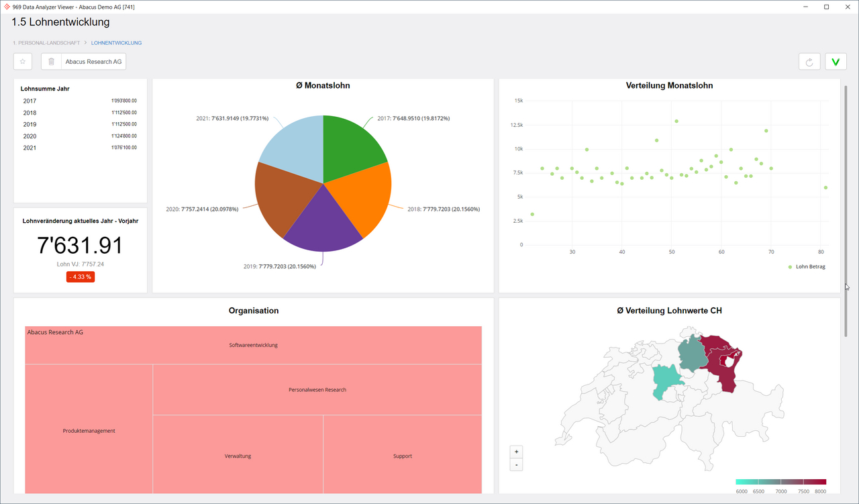Click the favorite star icon
This screenshot has height=504, width=859.
tap(23, 62)
